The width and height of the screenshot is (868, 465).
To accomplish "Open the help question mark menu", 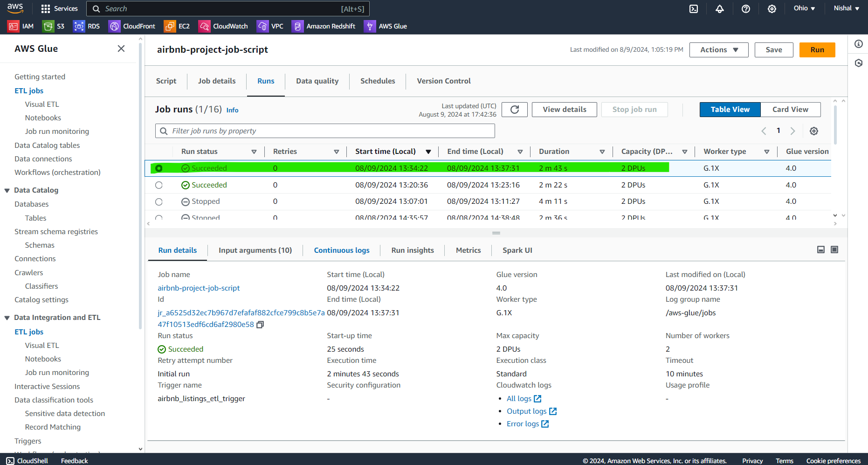I will tap(746, 8).
